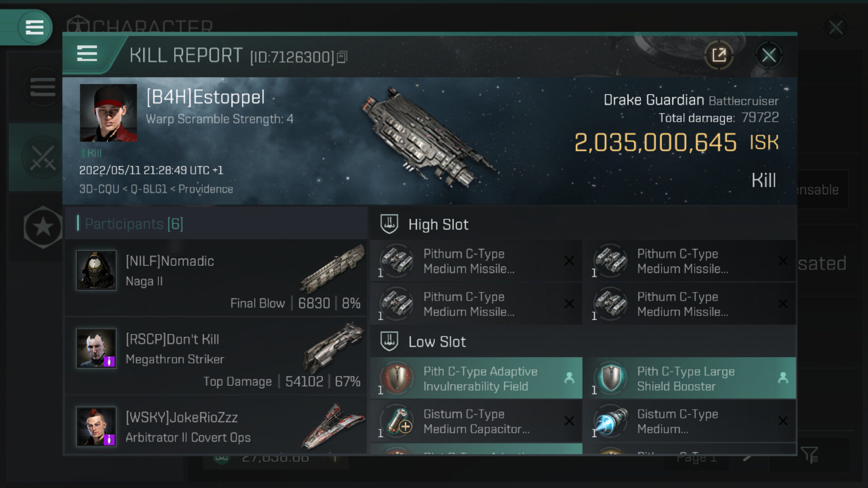Open the main hamburger menu top-left
This screenshot has width=868, height=488.
tap(34, 28)
